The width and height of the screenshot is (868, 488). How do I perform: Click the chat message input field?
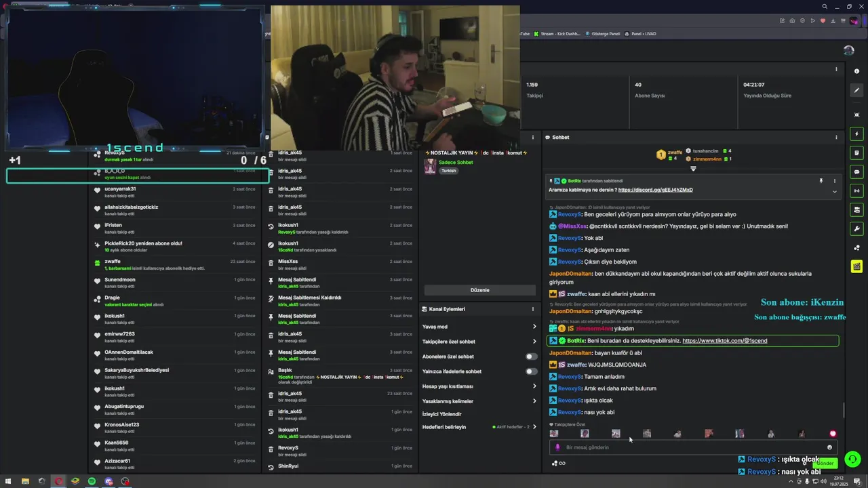pos(692,447)
